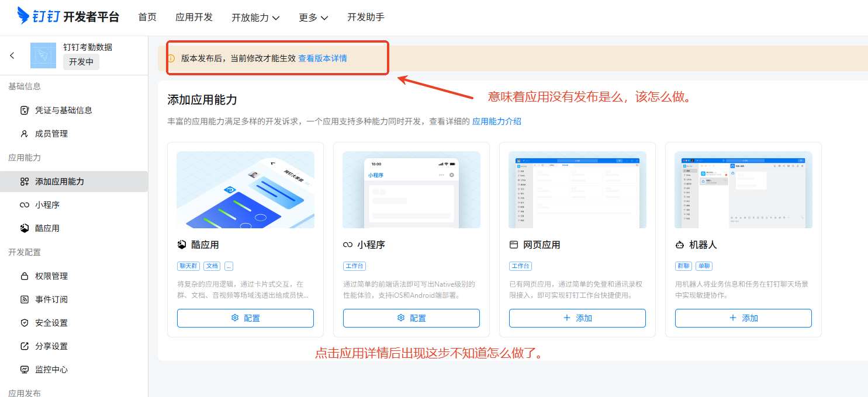Viewport: 868px width, 397px height.
Task: Select 分享设置 in sidebar
Action: (74, 346)
